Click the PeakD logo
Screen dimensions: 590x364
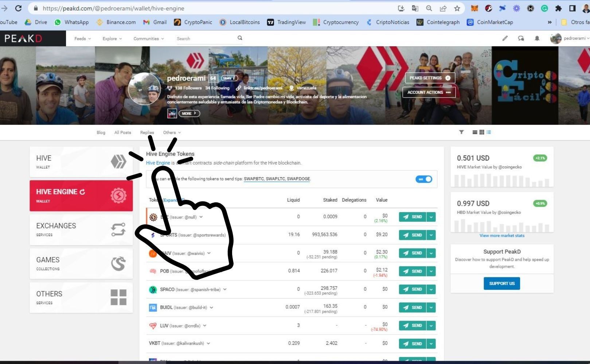(x=24, y=38)
